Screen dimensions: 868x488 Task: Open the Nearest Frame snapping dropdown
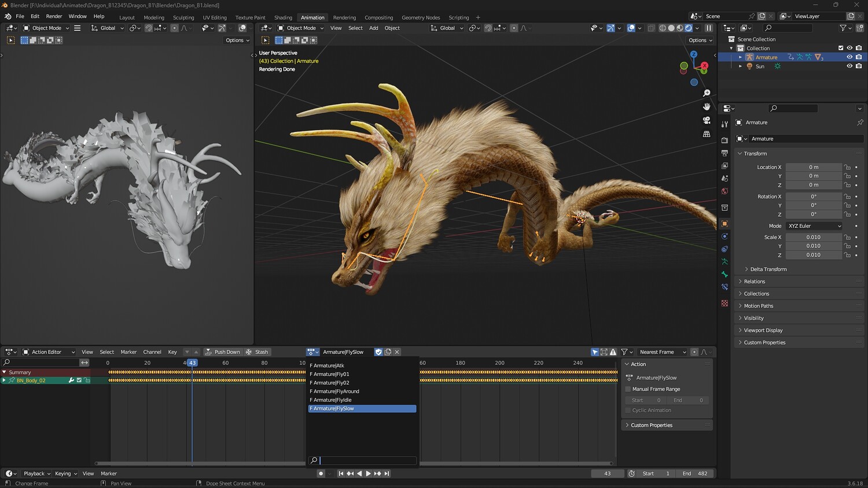662,352
